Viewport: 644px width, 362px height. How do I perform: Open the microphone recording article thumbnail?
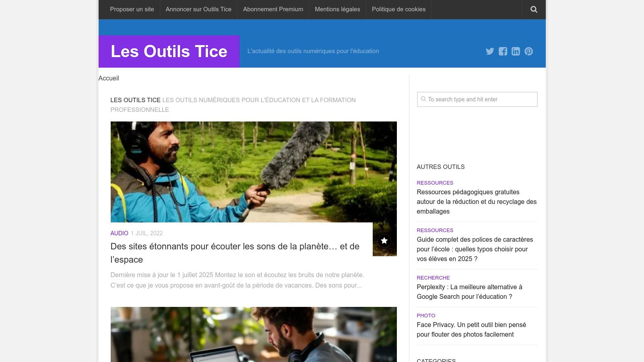(254, 172)
